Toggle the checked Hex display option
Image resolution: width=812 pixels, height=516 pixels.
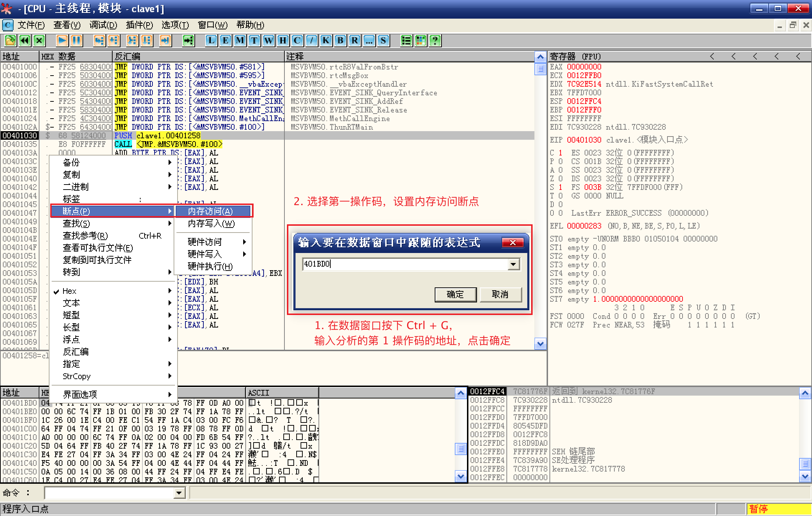pos(70,291)
